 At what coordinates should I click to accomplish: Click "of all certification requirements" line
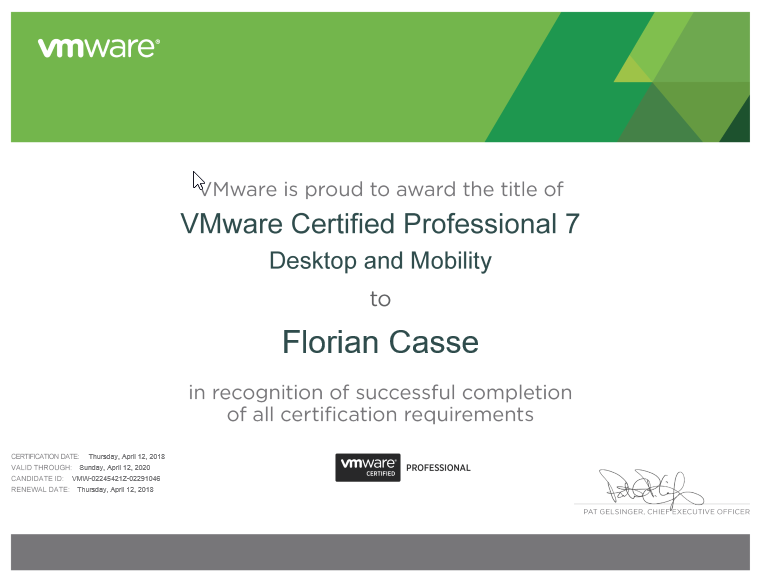click(380, 414)
